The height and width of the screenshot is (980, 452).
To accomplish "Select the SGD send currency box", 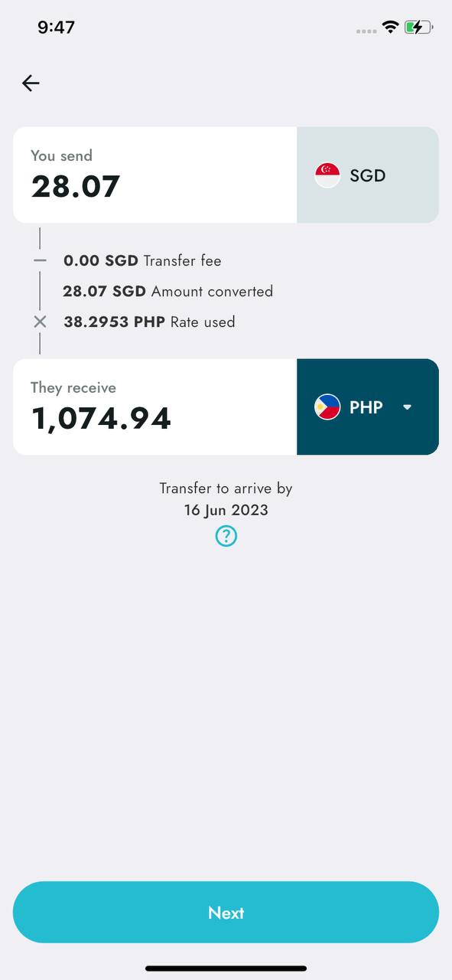I will [x=368, y=175].
